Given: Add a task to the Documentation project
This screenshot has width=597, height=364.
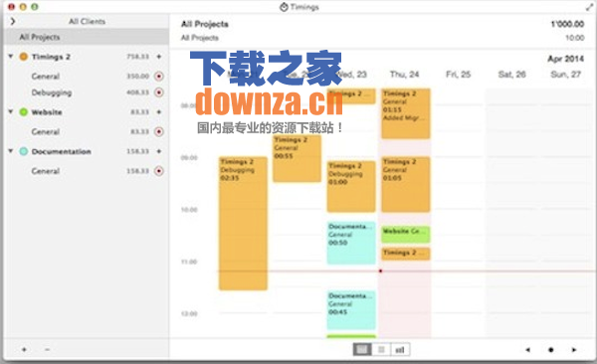Looking at the screenshot, I should click(x=159, y=151).
